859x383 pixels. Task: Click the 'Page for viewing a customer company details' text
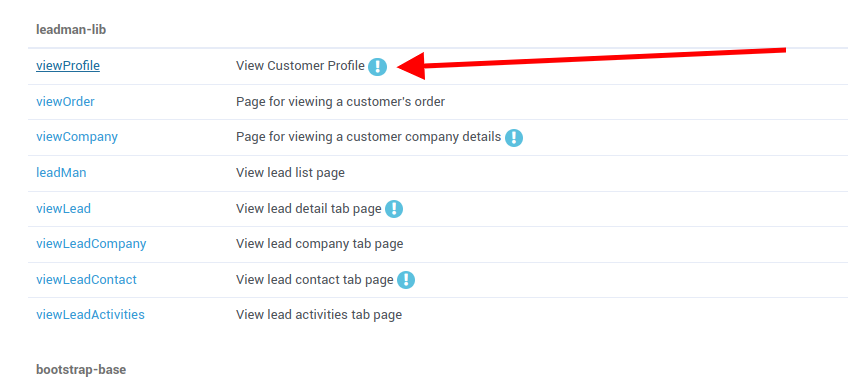tap(369, 137)
